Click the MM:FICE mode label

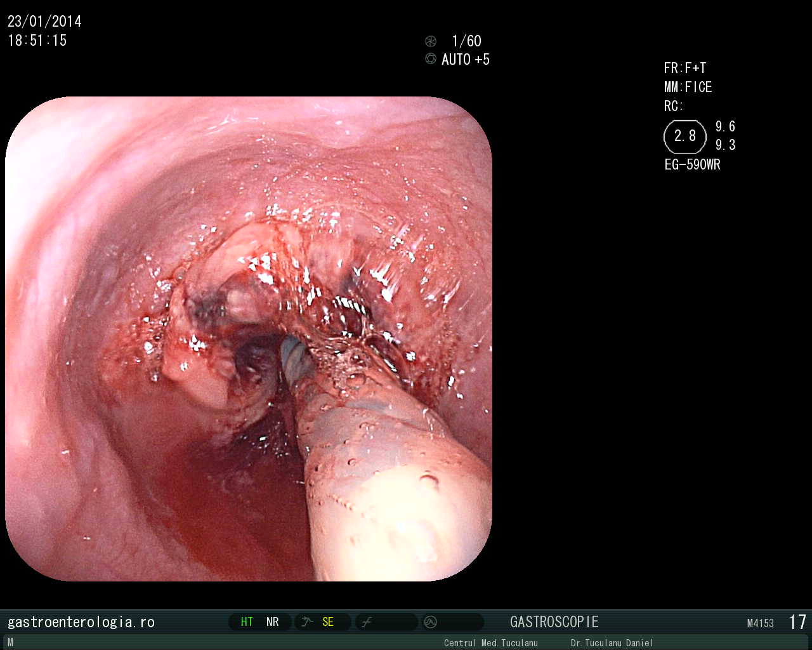pos(688,87)
